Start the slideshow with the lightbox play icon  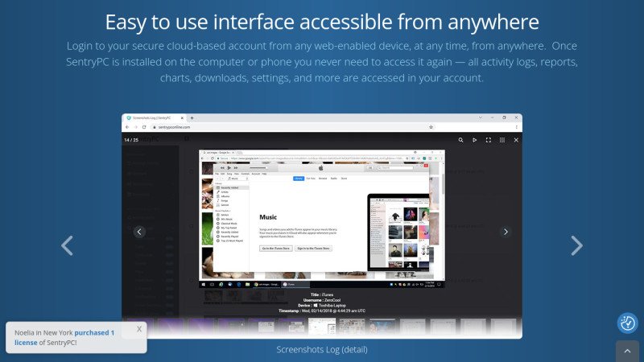point(474,140)
